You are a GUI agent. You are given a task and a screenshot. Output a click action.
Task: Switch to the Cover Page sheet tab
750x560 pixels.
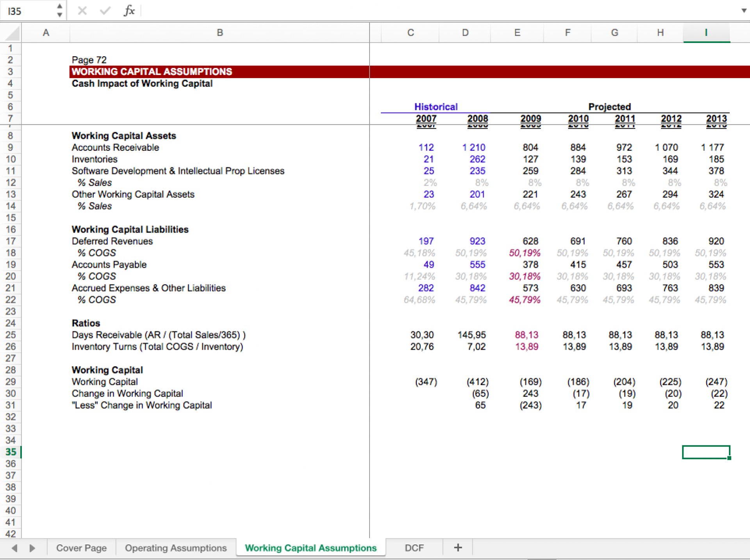coord(81,548)
